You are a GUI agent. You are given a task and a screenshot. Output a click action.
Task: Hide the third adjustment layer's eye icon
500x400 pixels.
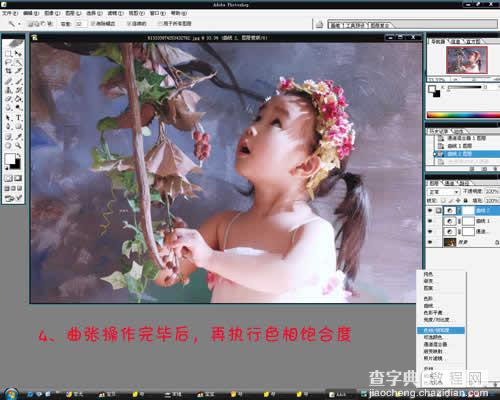tap(430, 231)
